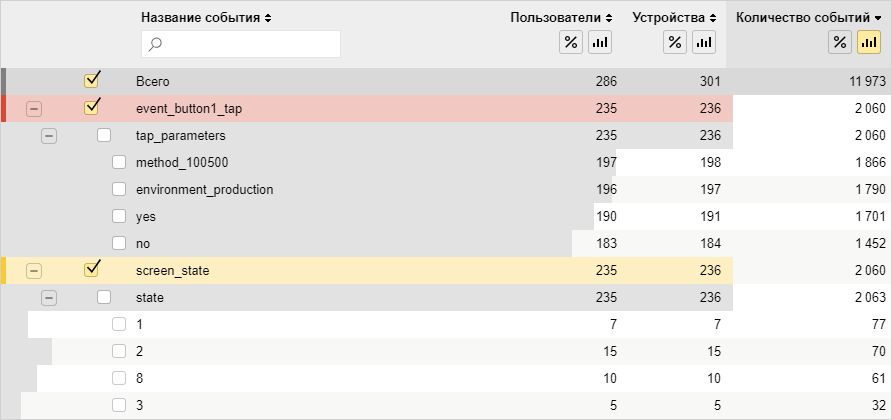The height and width of the screenshot is (420, 892).
Task: Click percent icon under Пользователи column
Action: [571, 43]
